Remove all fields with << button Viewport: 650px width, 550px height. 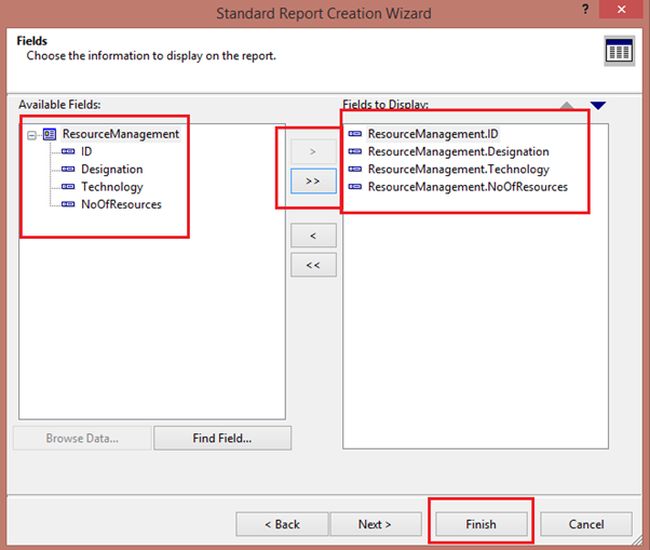coord(313,265)
